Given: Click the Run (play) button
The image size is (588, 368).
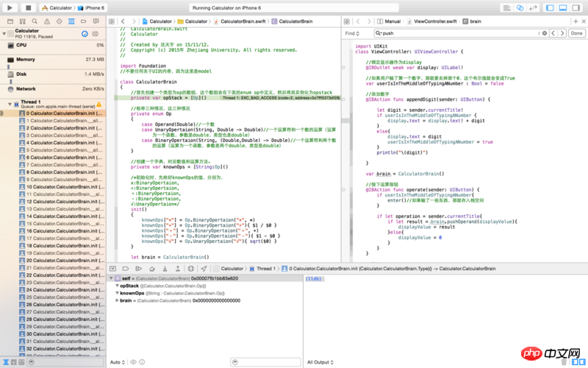Looking at the screenshot, I should [12, 7].
